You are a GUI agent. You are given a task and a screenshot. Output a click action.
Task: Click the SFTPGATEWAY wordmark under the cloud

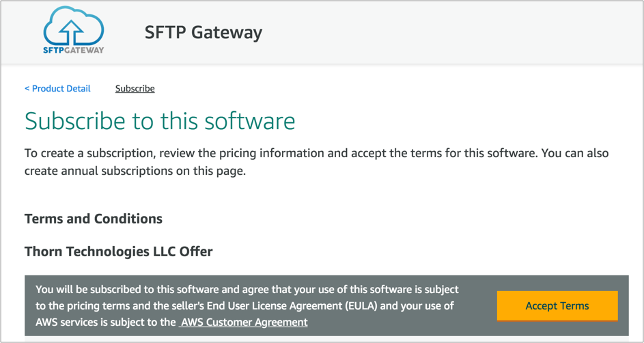tap(73, 50)
